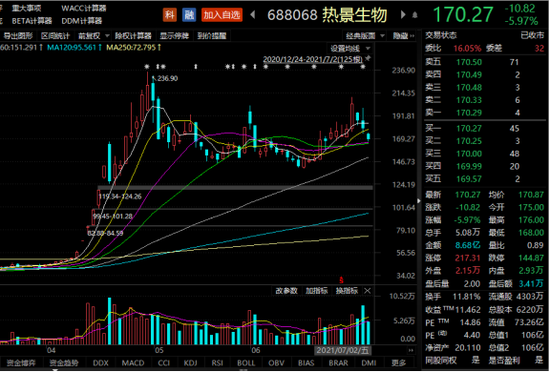Viewport: 550px width, 372px height.
Task: Select the RSI indicator tab
Action: (217, 363)
